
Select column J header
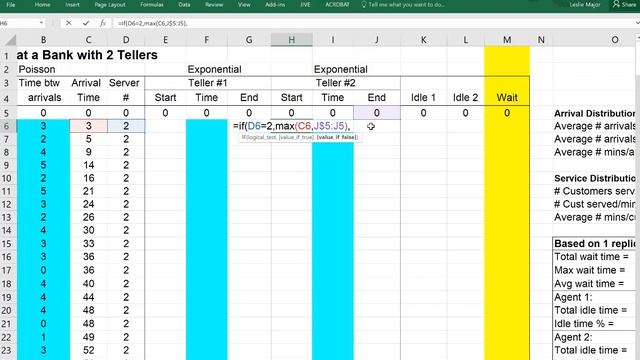[x=377, y=40]
